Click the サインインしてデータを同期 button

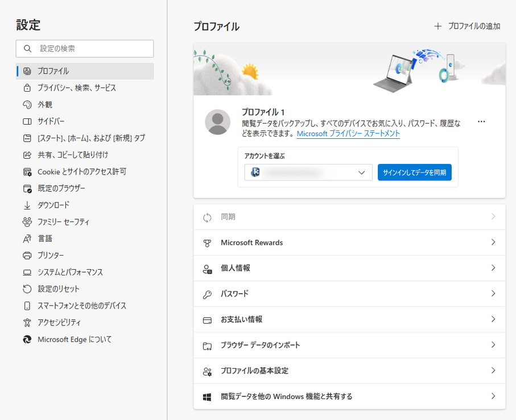pyautogui.click(x=415, y=172)
